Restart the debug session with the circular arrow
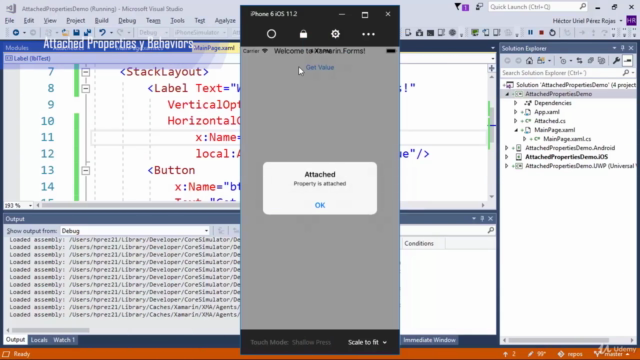Screen dimensions: 640x360 [552, 33]
